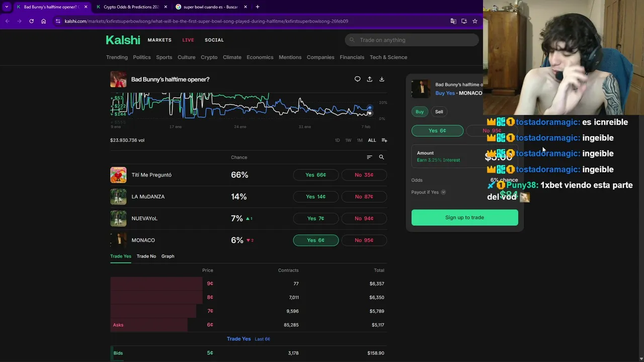Screen dimensions: 644x362
Task: Open the comments icon beside market title
Action: [357, 79]
